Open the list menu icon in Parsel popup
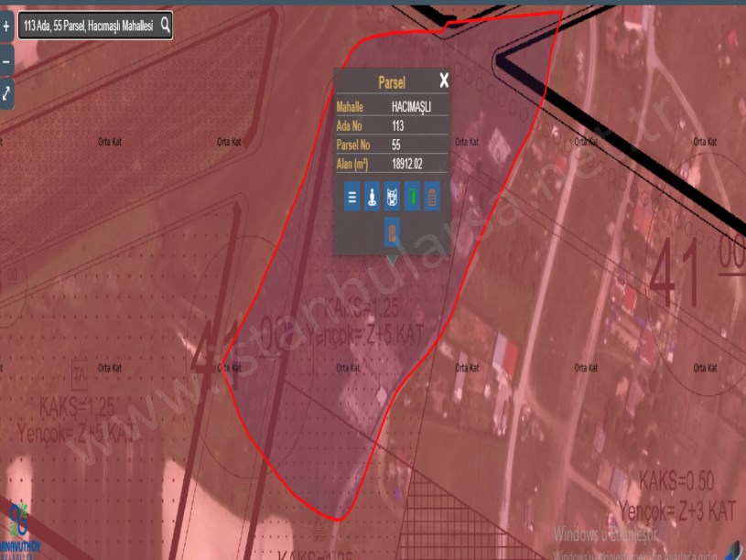Image resolution: width=746 pixels, height=560 pixels. pos(351,197)
